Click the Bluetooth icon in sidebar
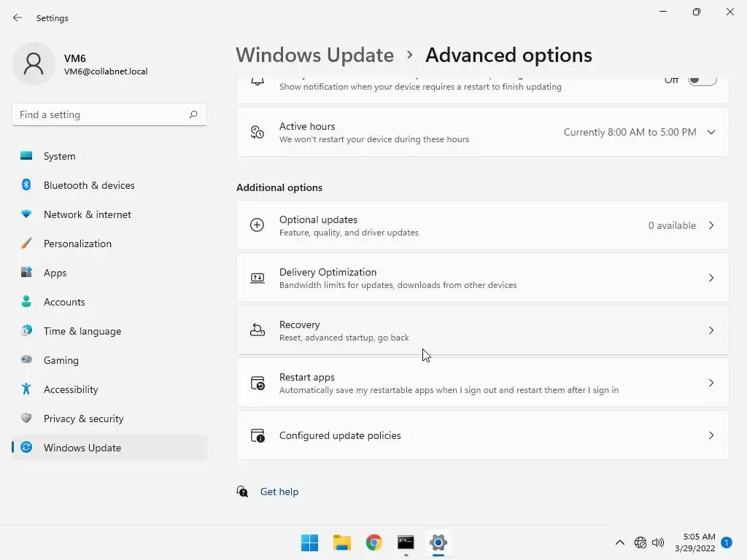Viewport: 747px width, 560px height. pyautogui.click(x=26, y=184)
